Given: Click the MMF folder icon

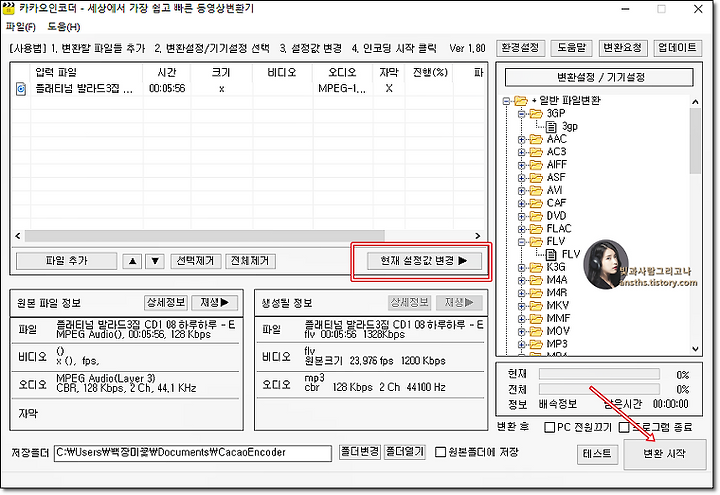Looking at the screenshot, I should pos(536,318).
